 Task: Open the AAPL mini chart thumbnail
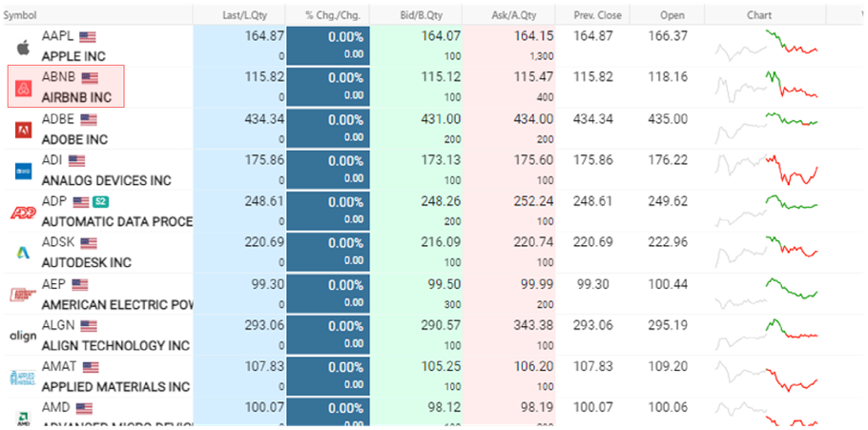coord(767,46)
